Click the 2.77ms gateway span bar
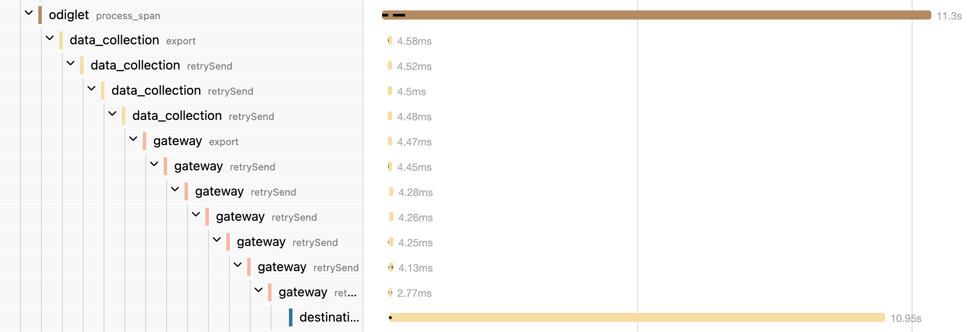This screenshot has height=332, width=980. pos(390,292)
